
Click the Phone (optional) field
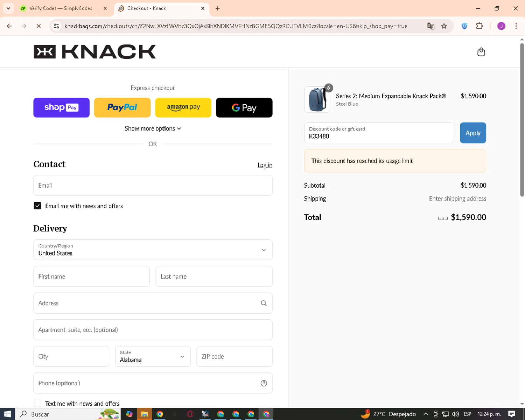click(x=153, y=383)
